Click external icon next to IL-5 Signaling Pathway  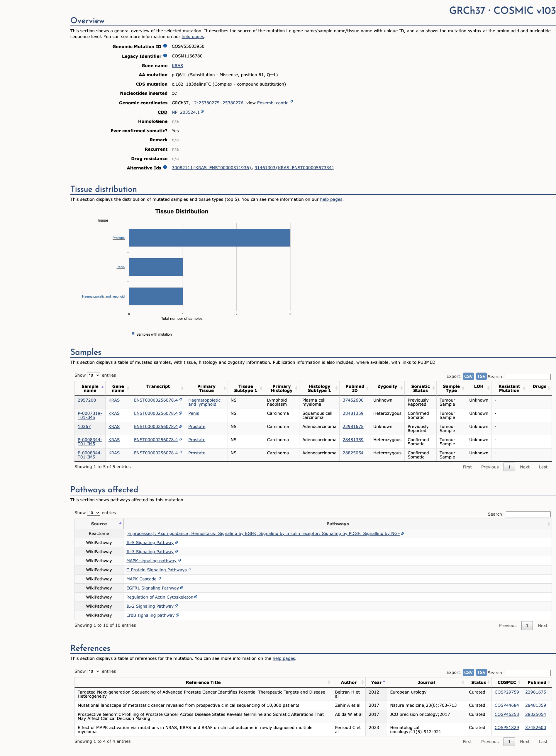pyautogui.click(x=176, y=542)
